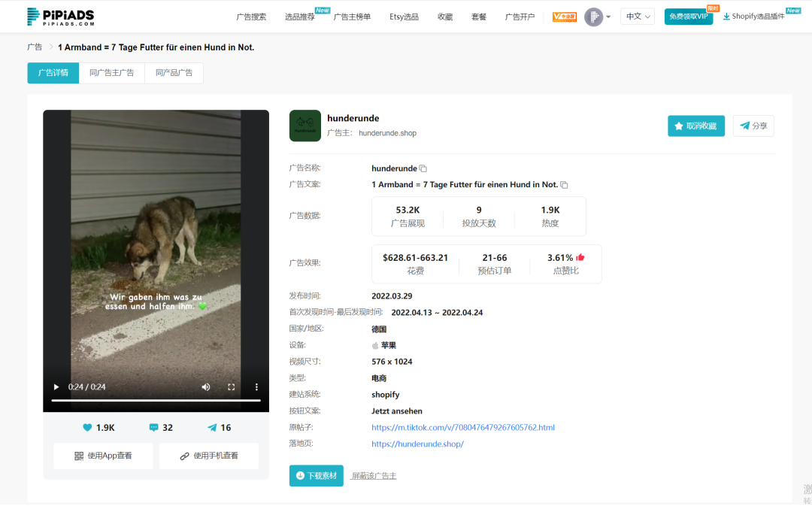The width and height of the screenshot is (812, 506).
Task: Click publish date 2022.03.29
Action: pos(392,296)
